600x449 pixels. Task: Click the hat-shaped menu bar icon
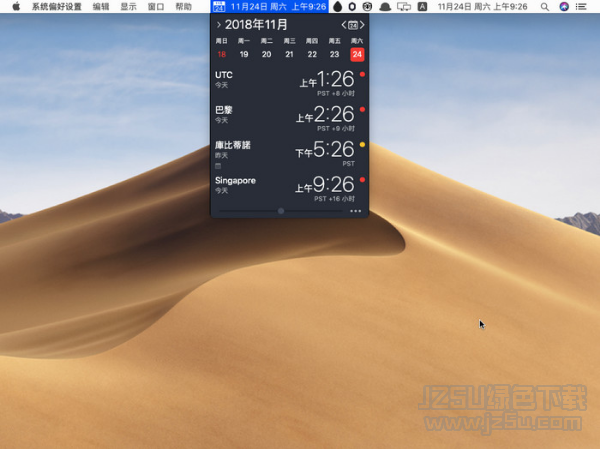point(385,7)
